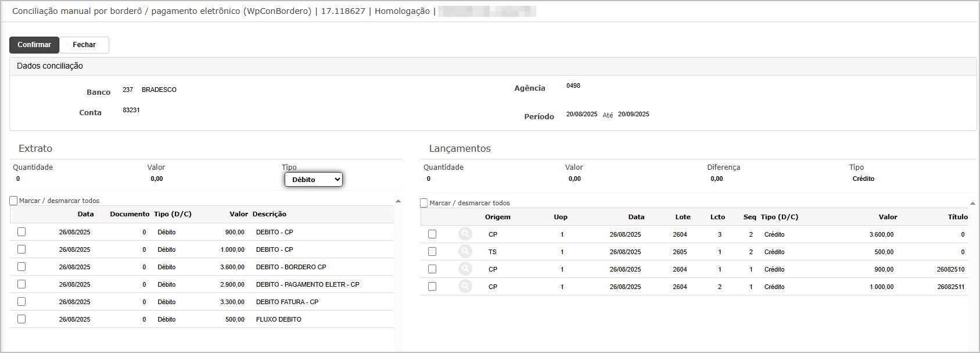This screenshot has height=353, width=980.
Task: Click the Fechar button
Action: click(84, 45)
